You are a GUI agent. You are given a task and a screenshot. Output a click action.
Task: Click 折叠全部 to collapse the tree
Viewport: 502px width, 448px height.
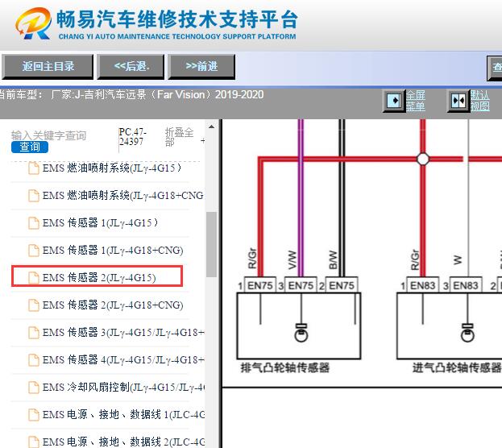(x=179, y=137)
